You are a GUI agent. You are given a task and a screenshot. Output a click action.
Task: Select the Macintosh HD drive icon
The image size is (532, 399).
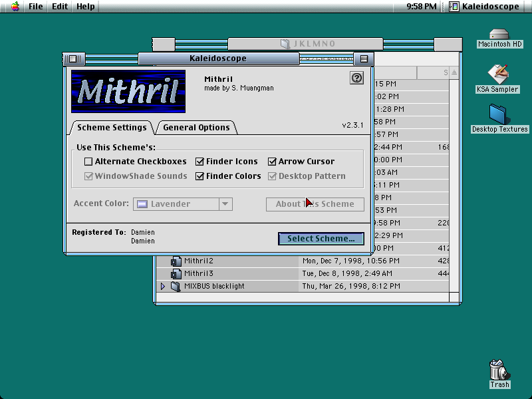point(499,35)
